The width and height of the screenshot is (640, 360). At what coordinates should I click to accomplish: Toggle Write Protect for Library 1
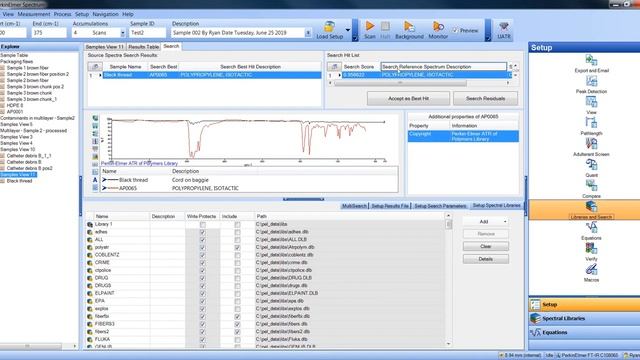[202, 225]
